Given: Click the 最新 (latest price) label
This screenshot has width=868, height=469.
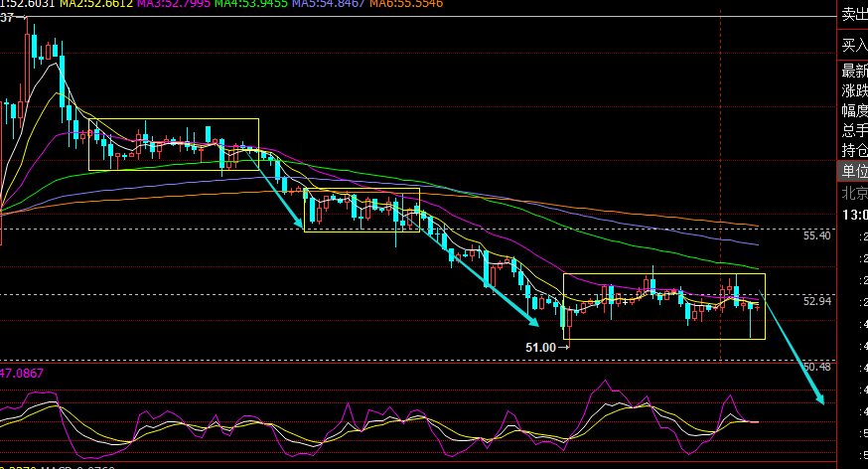Looking at the screenshot, I should pyautogui.click(x=854, y=71).
